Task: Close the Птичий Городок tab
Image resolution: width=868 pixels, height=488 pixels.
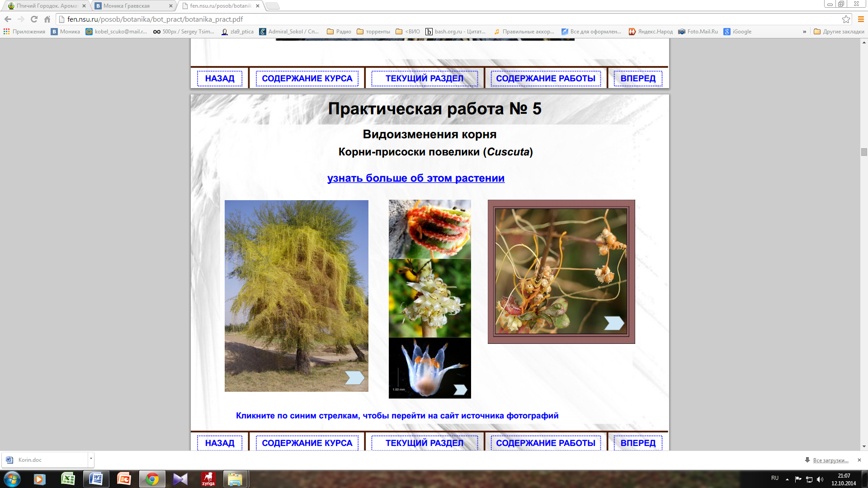Action: 84,6
